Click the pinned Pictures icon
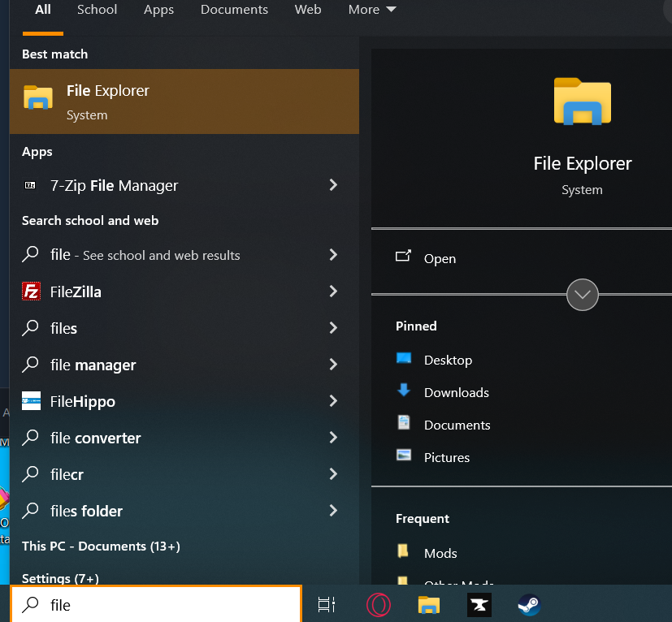 [x=404, y=455]
